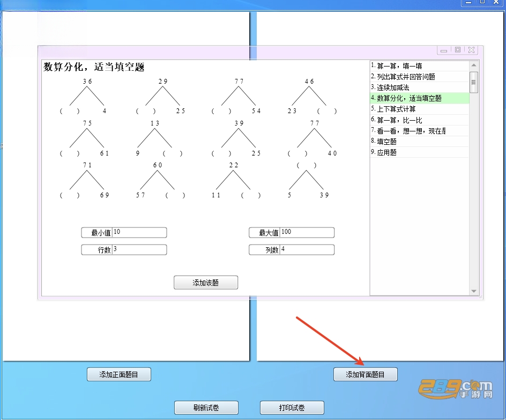This screenshot has height=420, width=506.
Task: Click the 添加正面题目 button
Action: pos(119,374)
